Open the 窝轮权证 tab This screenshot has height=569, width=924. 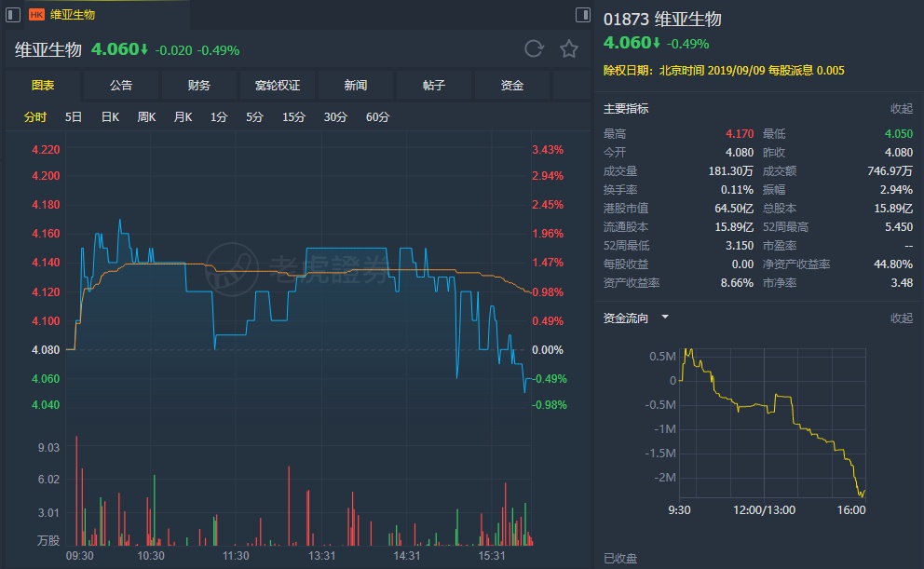click(278, 86)
